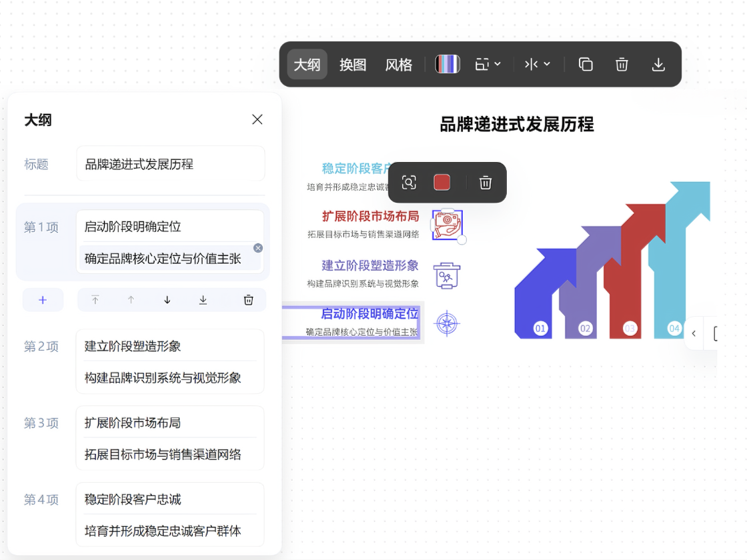Viewport: 747px width, 560px height.
Task: Add a new outline item with the plus button
Action: tap(43, 300)
